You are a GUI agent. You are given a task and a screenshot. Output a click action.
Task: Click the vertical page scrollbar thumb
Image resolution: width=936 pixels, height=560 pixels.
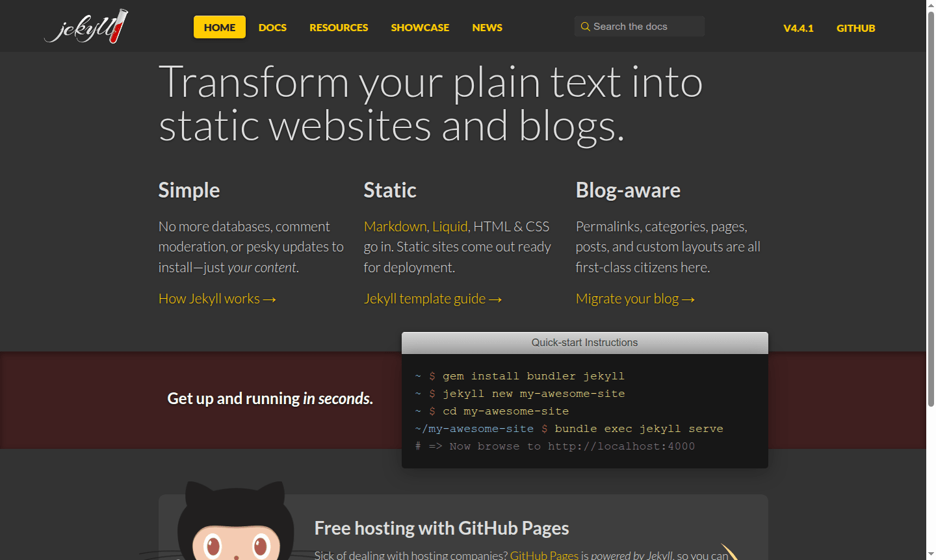[931, 208]
